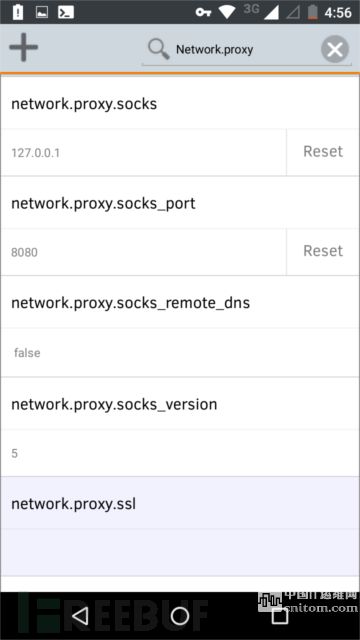The height and width of the screenshot is (640, 360).
Task: Clear the search with the X icon
Action: coord(335,49)
